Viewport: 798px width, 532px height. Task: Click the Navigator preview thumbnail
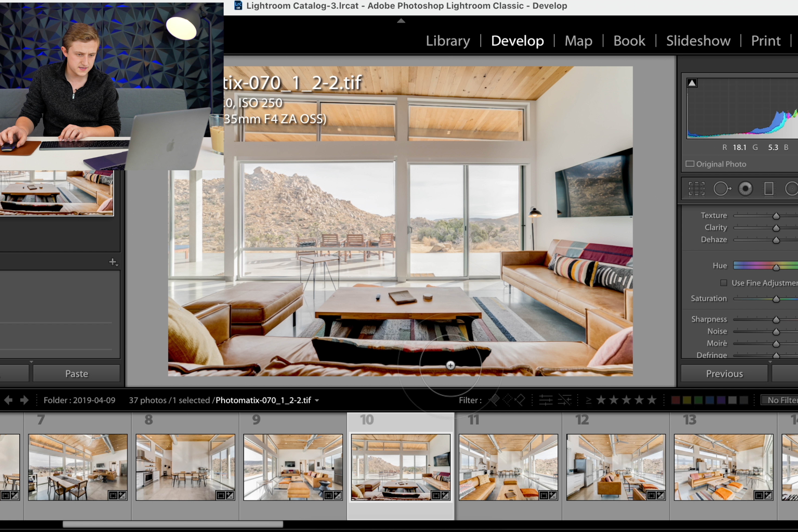pyautogui.click(x=57, y=193)
